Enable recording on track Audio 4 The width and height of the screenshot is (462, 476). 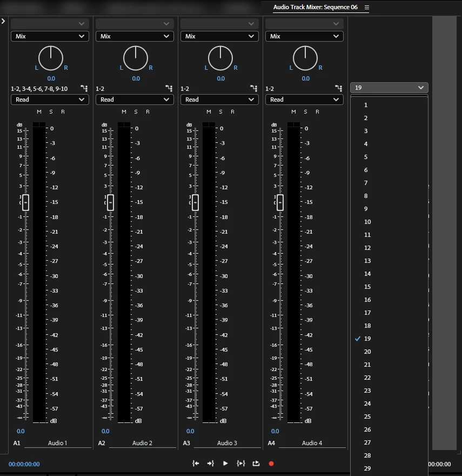click(x=317, y=112)
